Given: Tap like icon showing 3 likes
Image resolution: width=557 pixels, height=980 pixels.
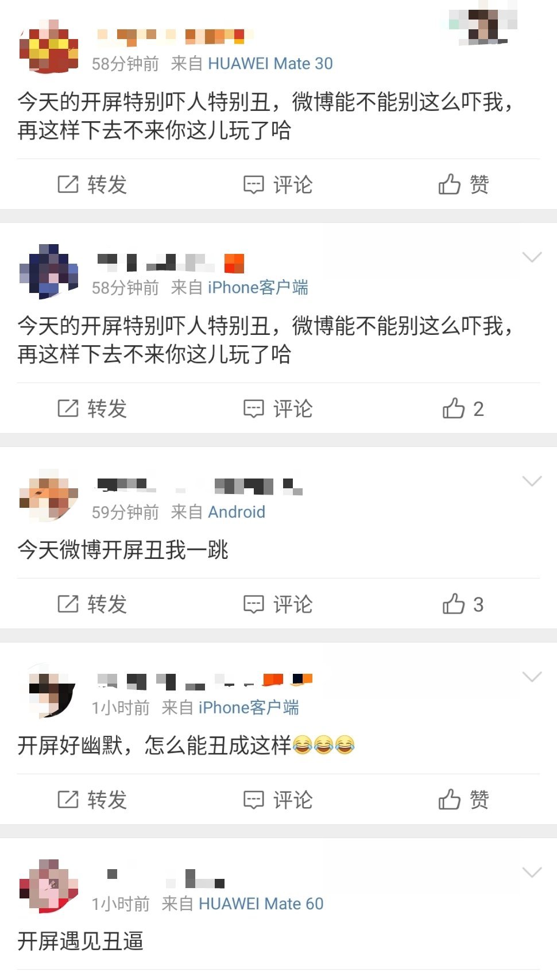Looking at the screenshot, I should click(x=454, y=604).
